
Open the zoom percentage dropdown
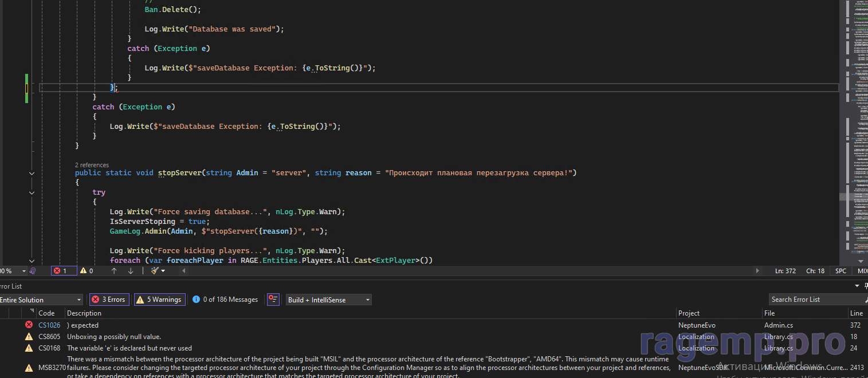(x=24, y=271)
